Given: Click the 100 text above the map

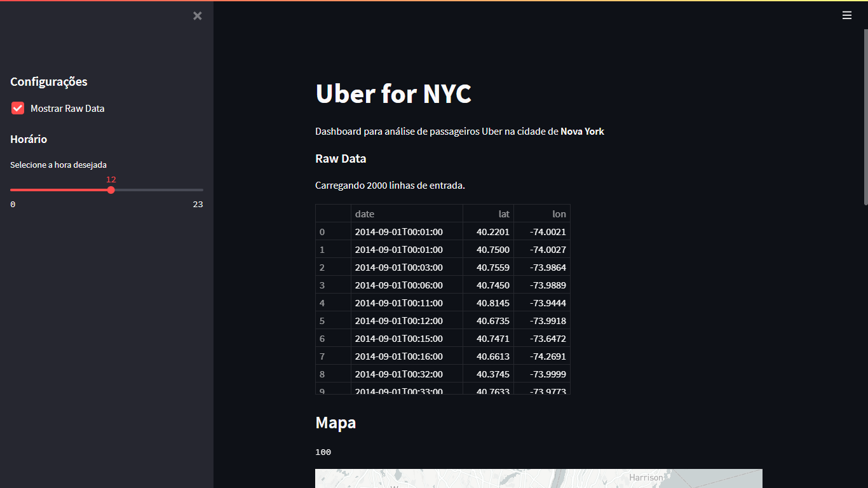Looking at the screenshot, I should (323, 452).
